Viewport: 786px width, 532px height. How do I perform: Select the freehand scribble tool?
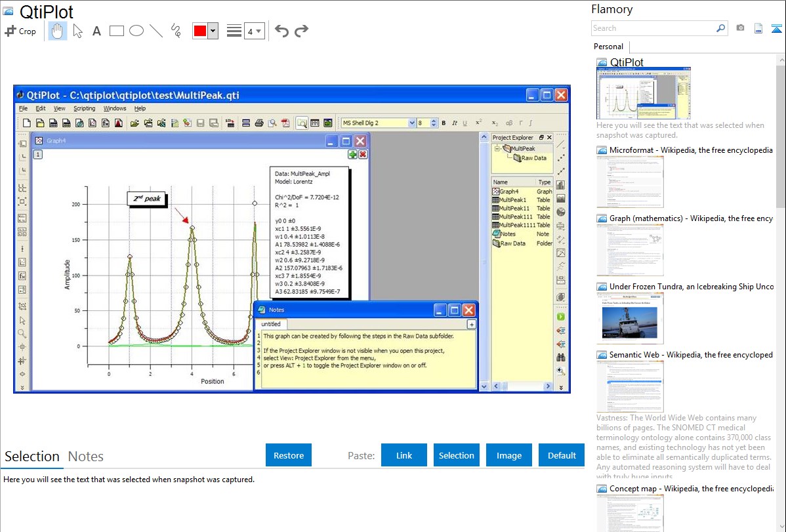pyautogui.click(x=176, y=31)
